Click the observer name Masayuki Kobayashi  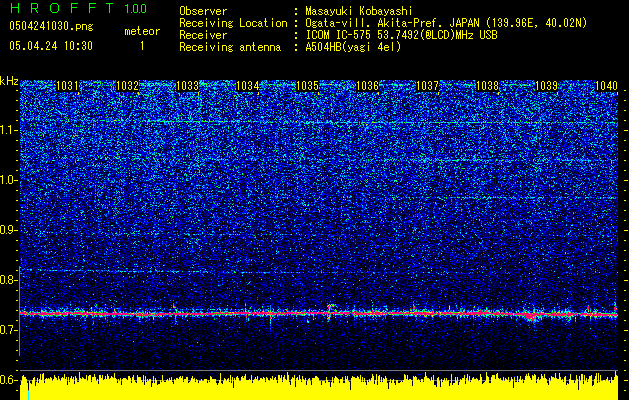(x=359, y=11)
